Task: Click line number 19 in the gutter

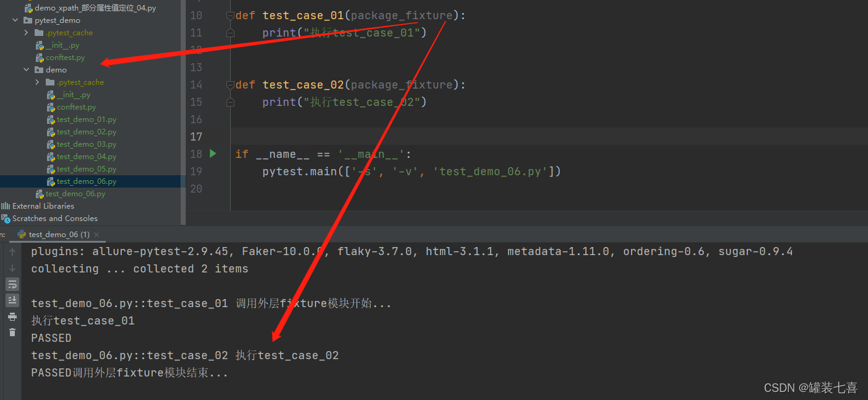Action: (196, 171)
